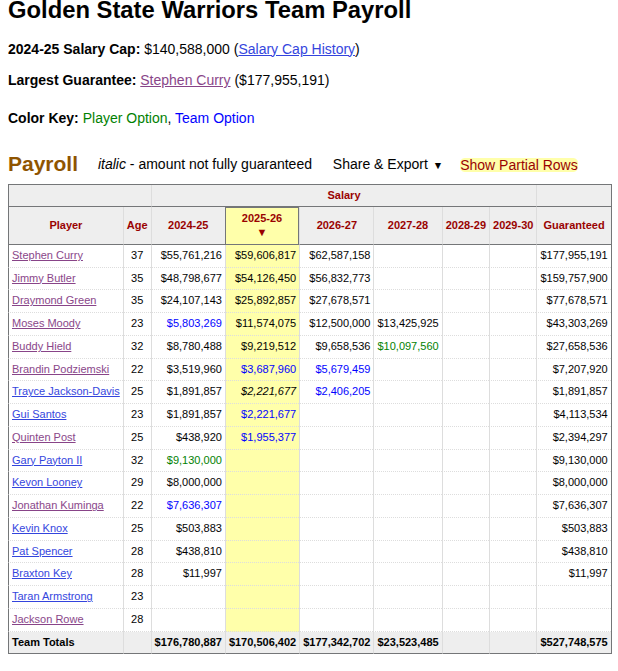Click Buddy Hield's player option $10,097,560
The image size is (618, 671).
(x=408, y=346)
